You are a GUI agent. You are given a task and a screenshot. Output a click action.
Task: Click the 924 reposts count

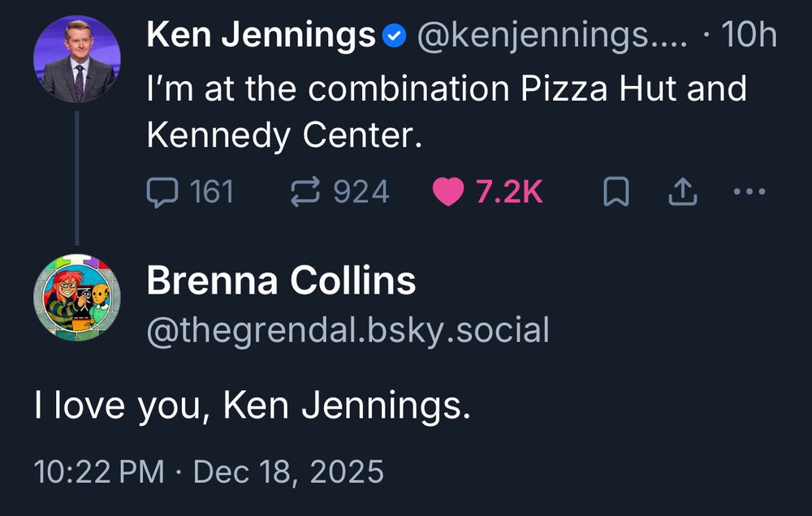pyautogui.click(x=361, y=192)
